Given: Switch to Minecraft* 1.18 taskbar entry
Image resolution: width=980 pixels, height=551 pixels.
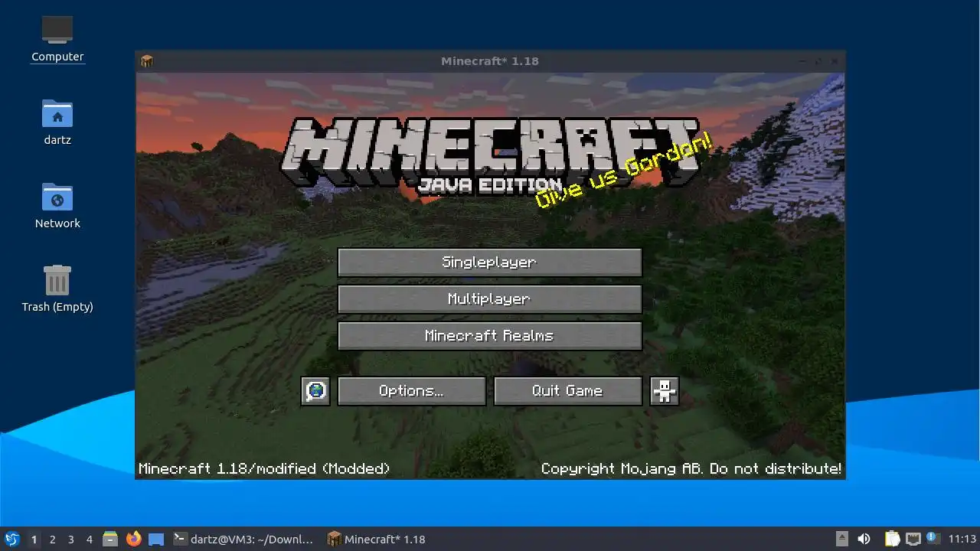Looking at the screenshot, I should 377,540.
